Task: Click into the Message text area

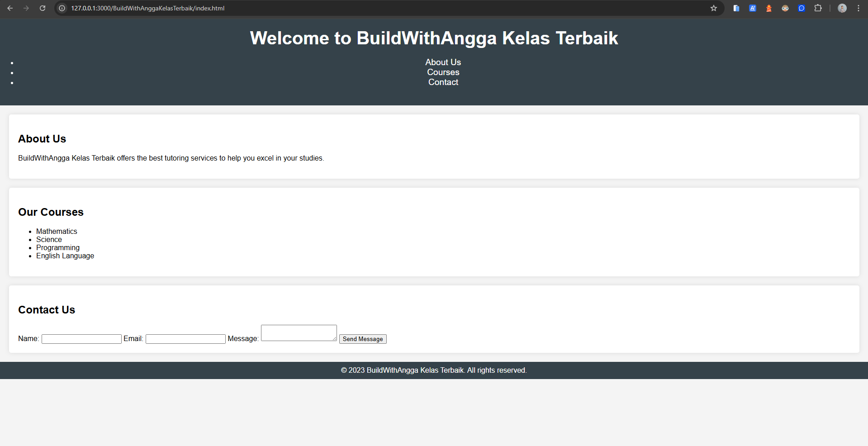Action: [299, 333]
